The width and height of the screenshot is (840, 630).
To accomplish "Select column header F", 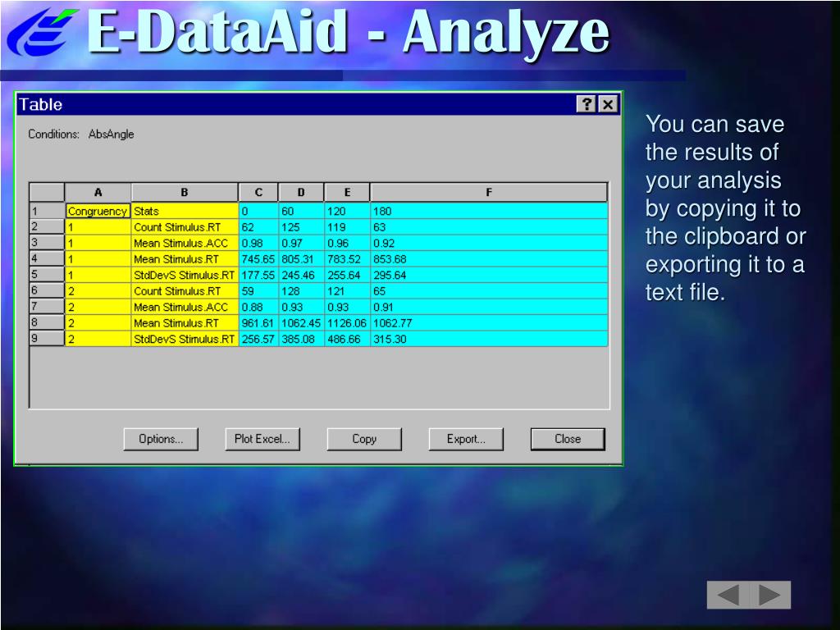I will pos(489,192).
